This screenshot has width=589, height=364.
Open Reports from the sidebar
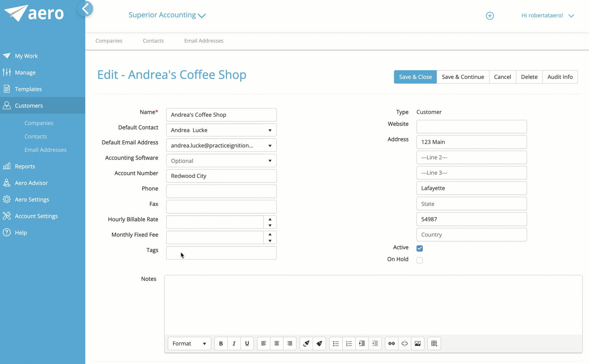[x=25, y=166]
